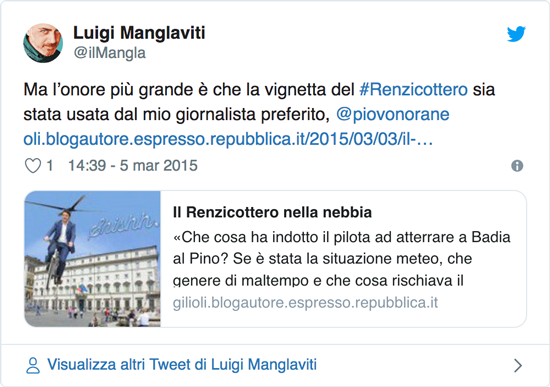
Task: Click Luigi Manglaviti's profile avatar
Action: (x=43, y=43)
